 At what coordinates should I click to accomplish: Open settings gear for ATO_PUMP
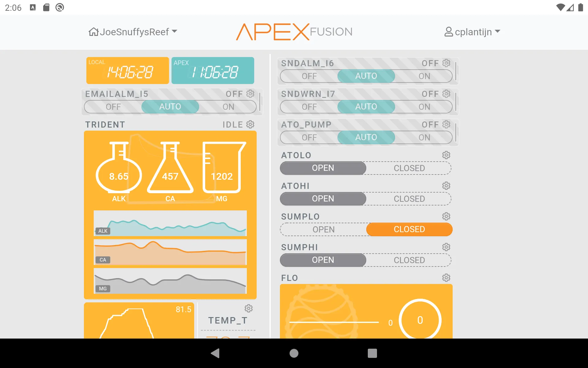pyautogui.click(x=446, y=124)
